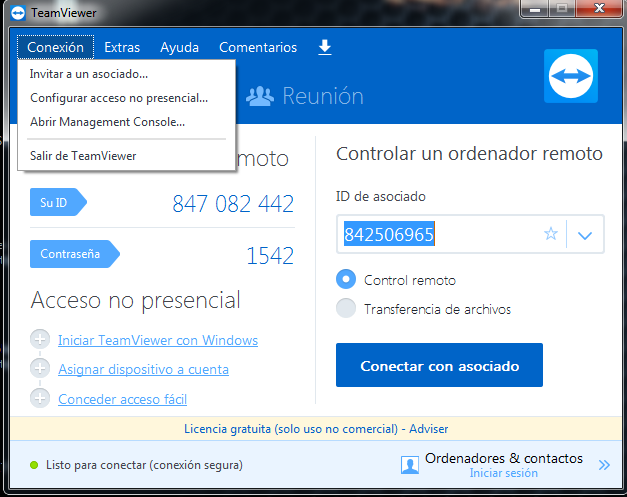Viewport: 627px width, 497px height.
Task: Open the Ayuda menu
Action: (x=180, y=47)
